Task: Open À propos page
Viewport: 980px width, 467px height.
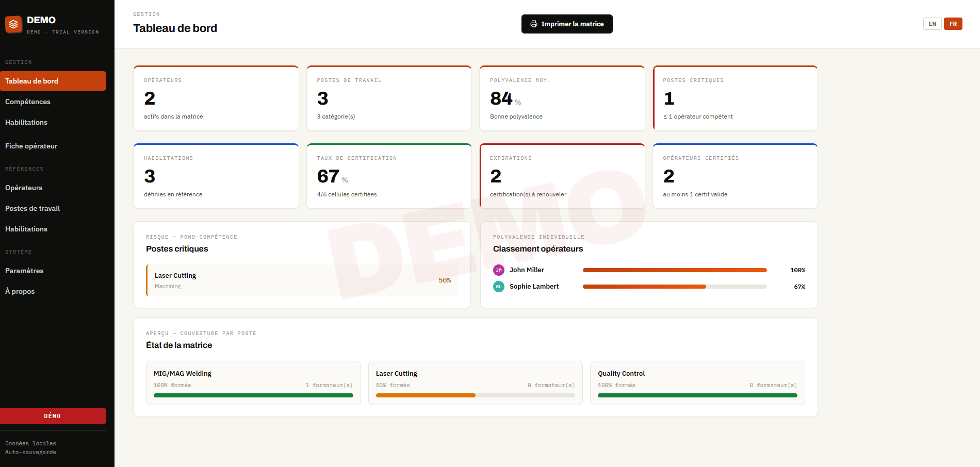Action: (53, 291)
